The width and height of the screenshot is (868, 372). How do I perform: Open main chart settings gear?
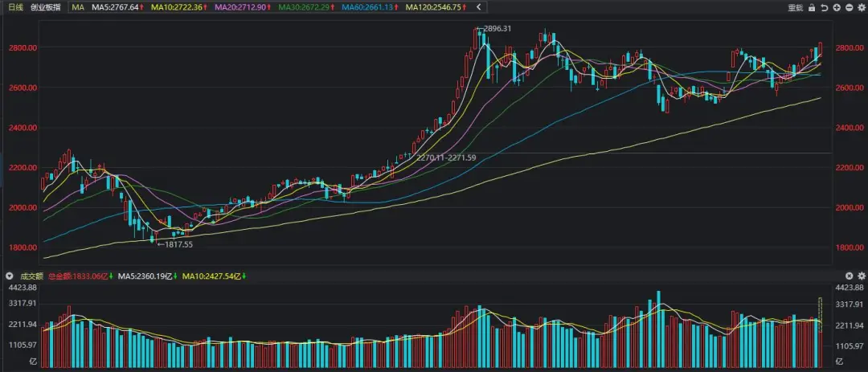coord(861,8)
